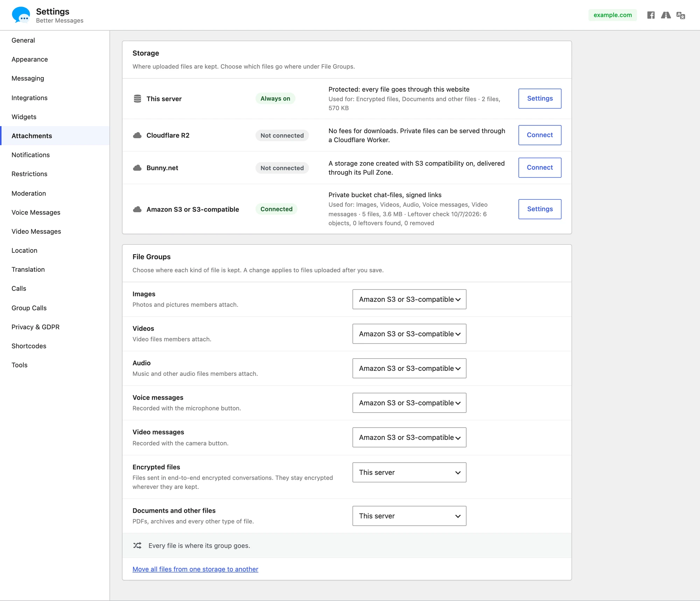Open the Images storage dropdown
Screen dimensions: 700x601
[409, 299]
